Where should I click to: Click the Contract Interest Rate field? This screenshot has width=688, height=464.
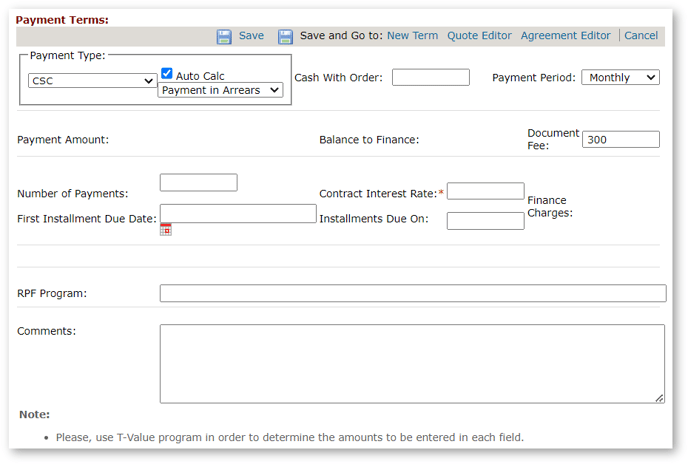click(x=485, y=191)
